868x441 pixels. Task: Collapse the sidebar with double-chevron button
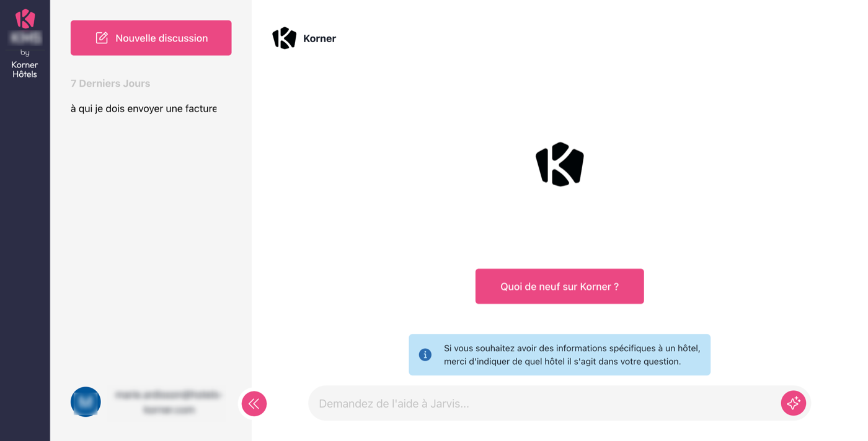(254, 404)
